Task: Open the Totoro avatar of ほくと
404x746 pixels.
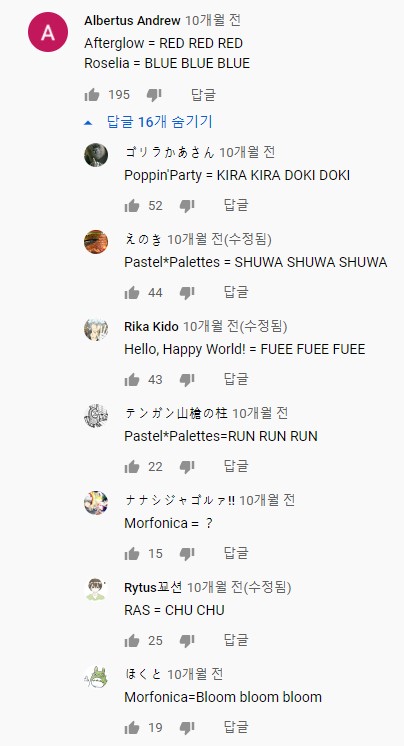Action: [96, 677]
